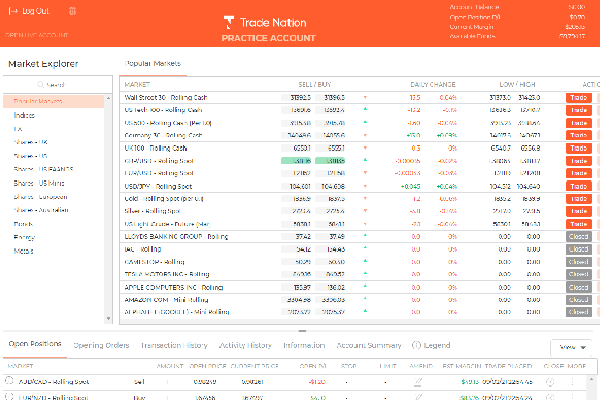Open the Shares - UK category

tap(31, 142)
